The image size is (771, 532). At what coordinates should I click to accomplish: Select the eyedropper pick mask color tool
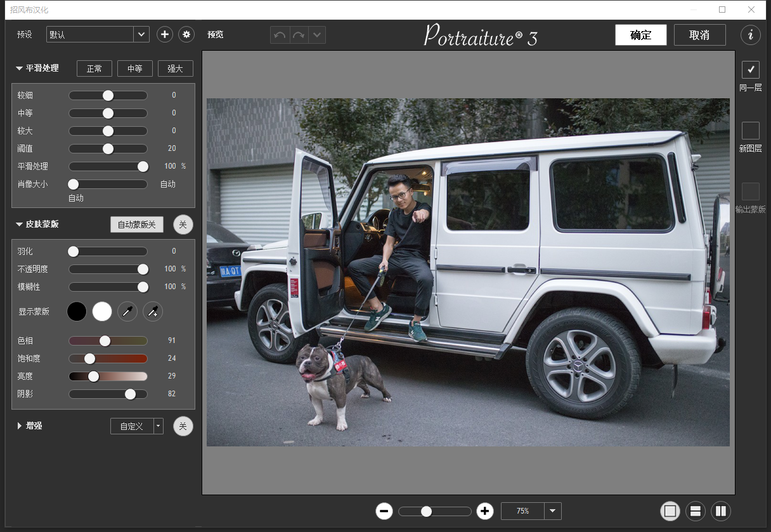point(127,311)
